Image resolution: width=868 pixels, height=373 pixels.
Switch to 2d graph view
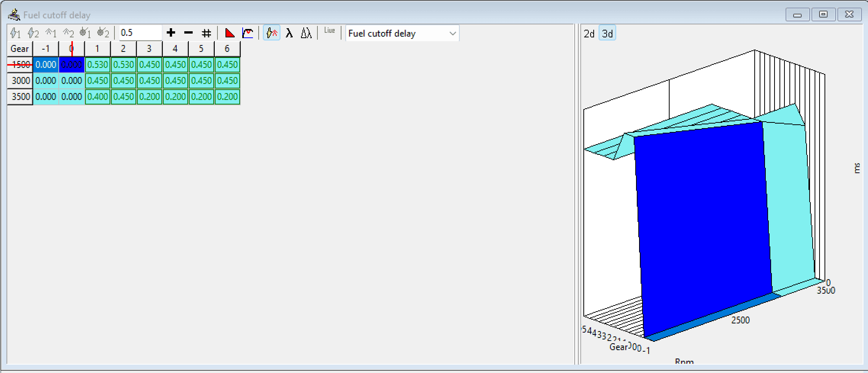589,33
